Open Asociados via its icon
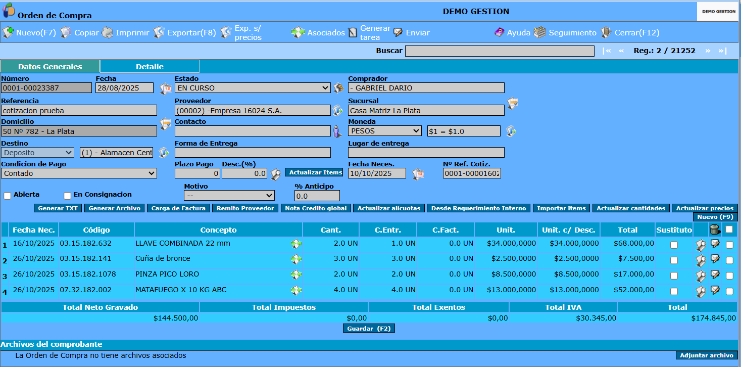This screenshot has height=367, width=741. tap(298, 33)
